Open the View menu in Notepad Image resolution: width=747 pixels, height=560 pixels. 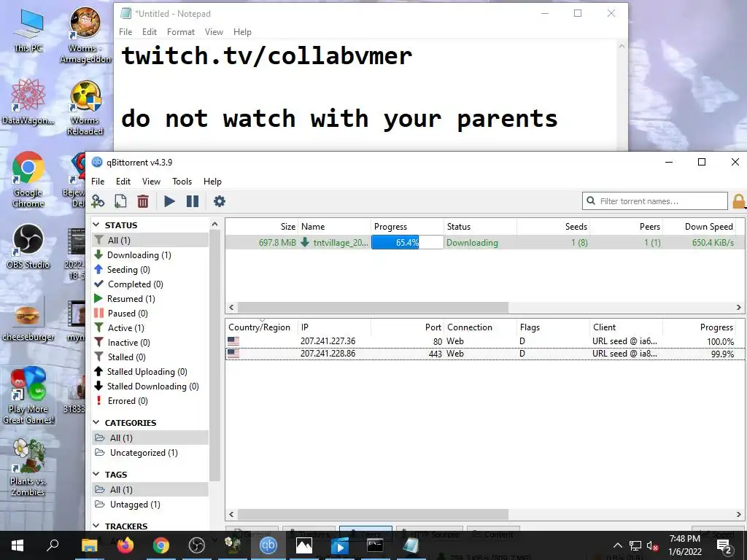tap(214, 32)
